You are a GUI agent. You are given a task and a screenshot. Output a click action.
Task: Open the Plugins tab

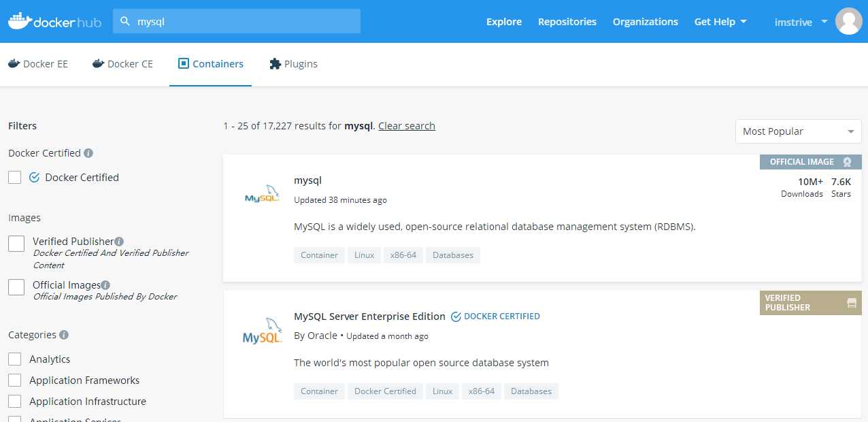(294, 64)
